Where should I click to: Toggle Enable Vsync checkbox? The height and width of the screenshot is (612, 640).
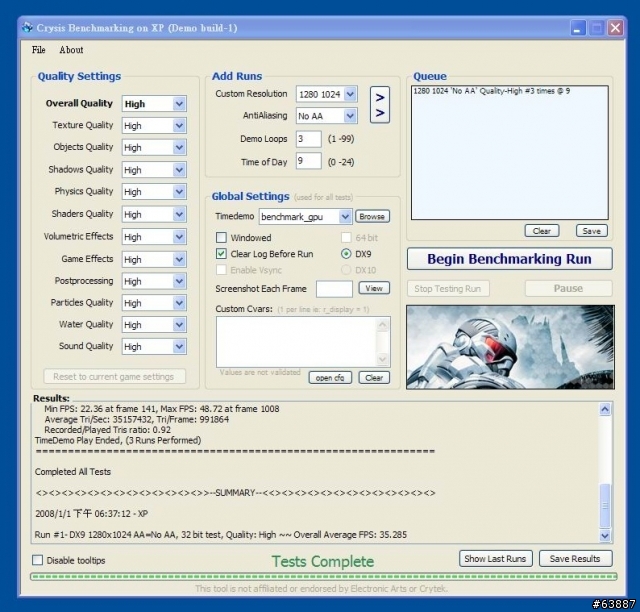[221, 270]
